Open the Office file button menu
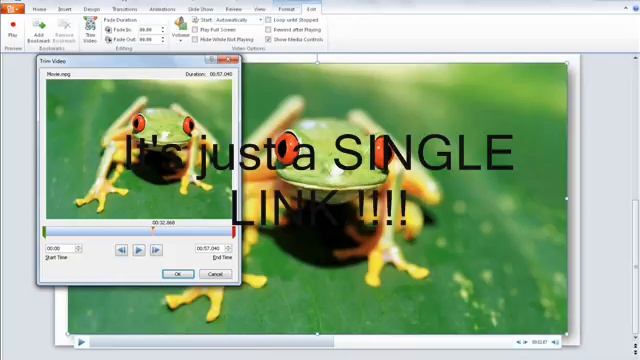This screenshot has height=360, width=640. click(12, 9)
